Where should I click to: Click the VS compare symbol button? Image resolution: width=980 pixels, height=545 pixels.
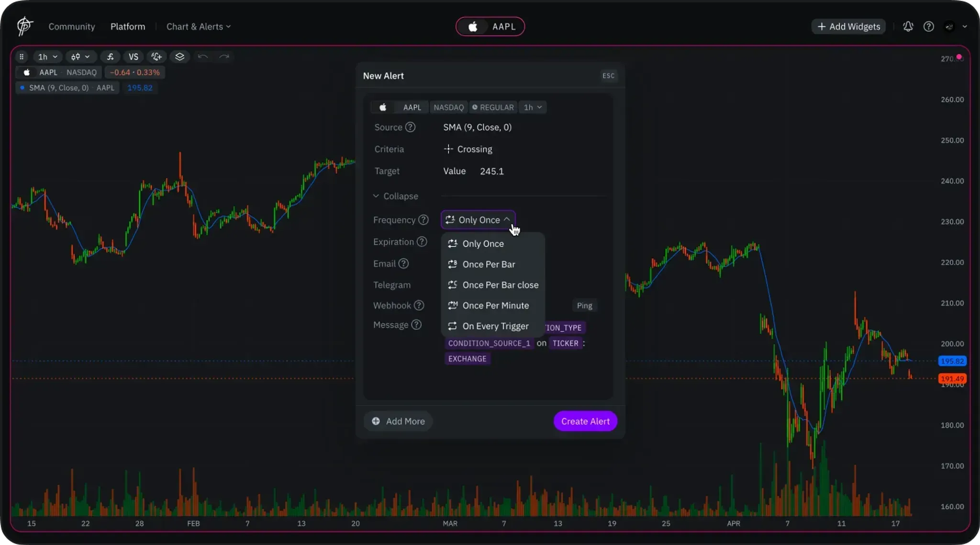tap(134, 57)
